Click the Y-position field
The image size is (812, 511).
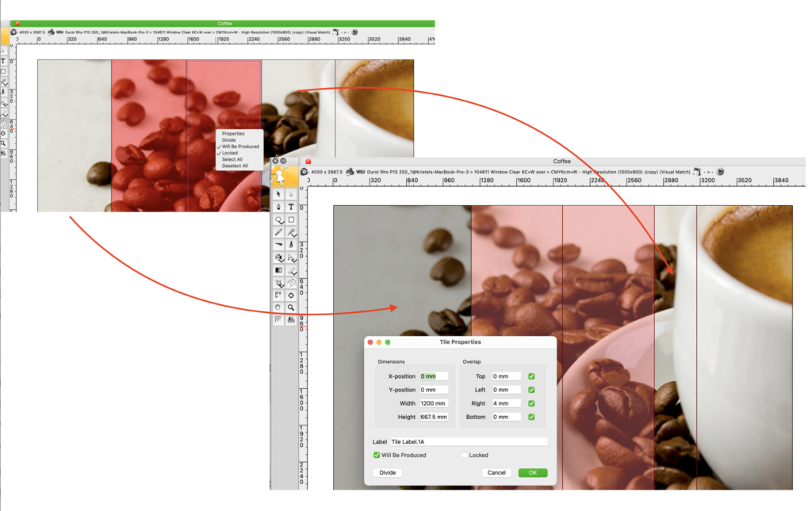(434, 390)
